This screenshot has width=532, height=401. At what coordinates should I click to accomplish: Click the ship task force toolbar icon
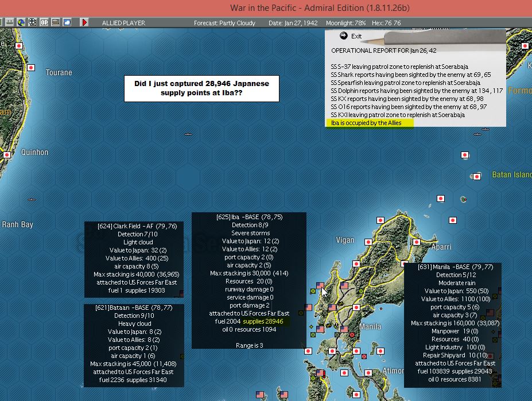pyautogui.click(x=10, y=22)
